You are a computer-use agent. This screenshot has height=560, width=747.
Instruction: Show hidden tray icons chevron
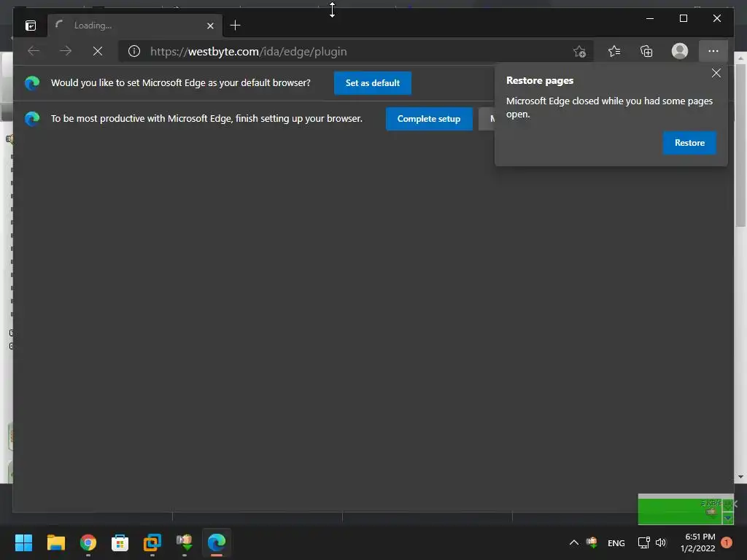coord(574,542)
